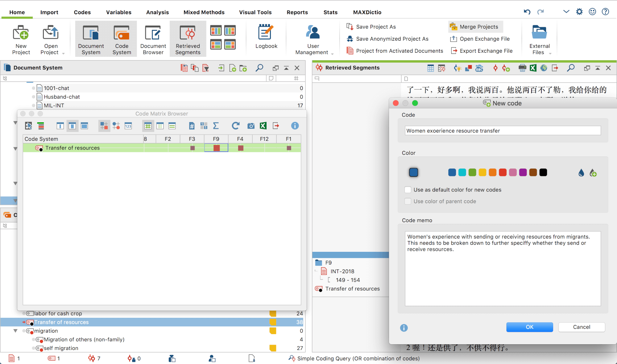Select the F9 cell in Transfer of resources row

(216, 148)
